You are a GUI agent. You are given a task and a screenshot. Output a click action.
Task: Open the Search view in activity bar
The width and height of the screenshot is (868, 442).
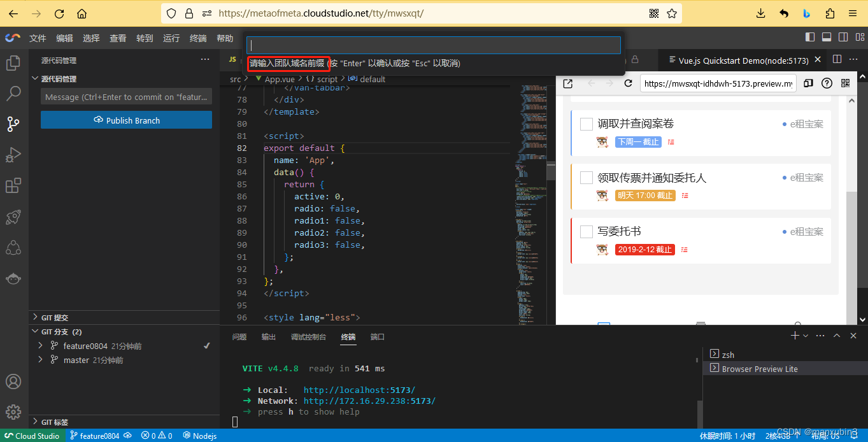13,94
